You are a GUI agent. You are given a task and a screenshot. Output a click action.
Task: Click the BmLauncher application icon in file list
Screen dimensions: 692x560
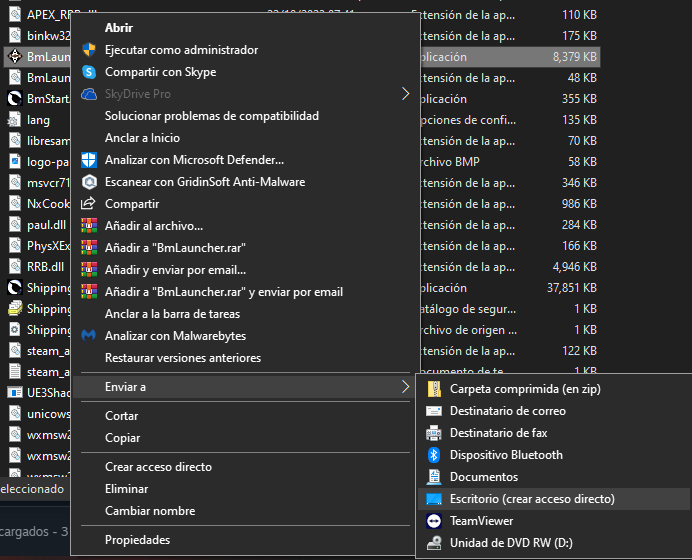(15, 56)
